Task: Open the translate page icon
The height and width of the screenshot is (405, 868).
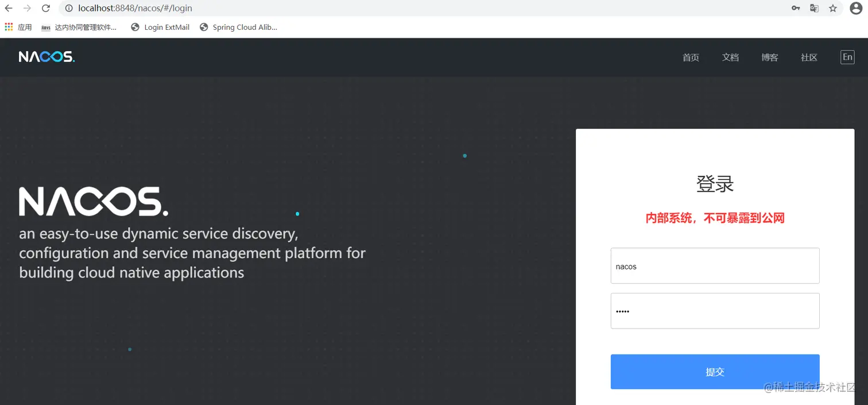Action: [x=814, y=8]
